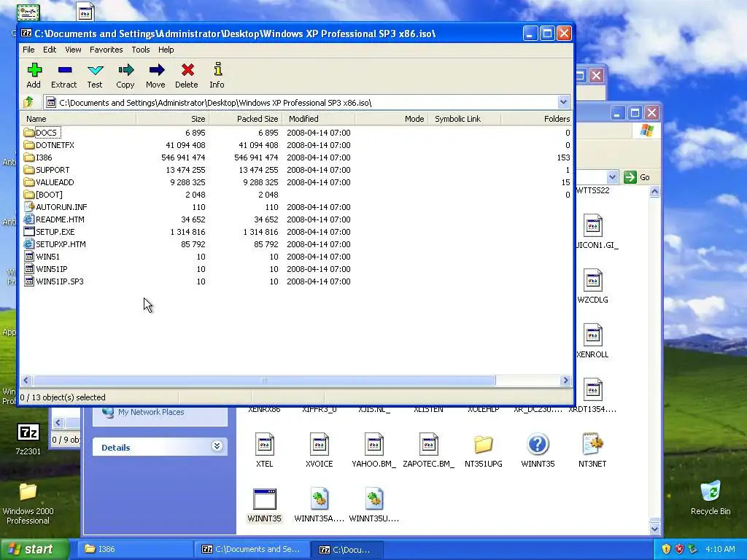Viewport: 747px width, 560px height.
Task: Sort by Packed Size column
Action: pyautogui.click(x=246, y=119)
